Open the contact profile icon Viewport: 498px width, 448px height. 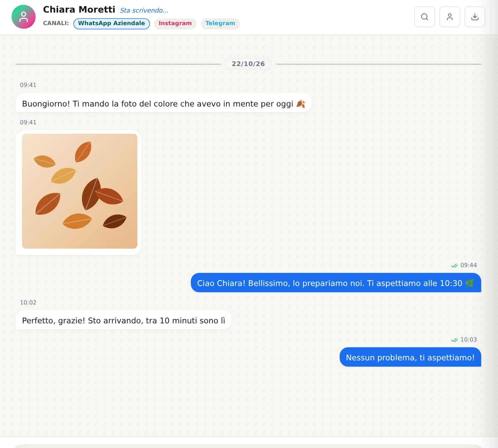coord(449,17)
